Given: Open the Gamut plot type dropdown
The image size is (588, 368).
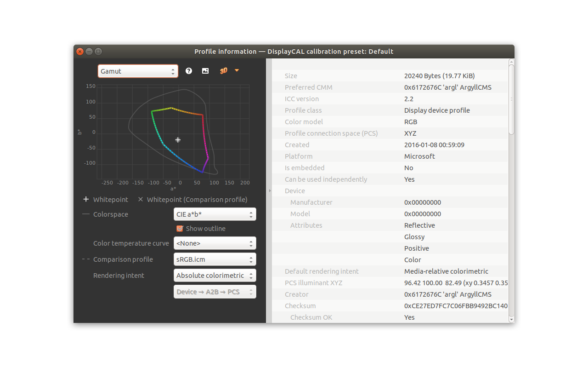Looking at the screenshot, I should (138, 71).
